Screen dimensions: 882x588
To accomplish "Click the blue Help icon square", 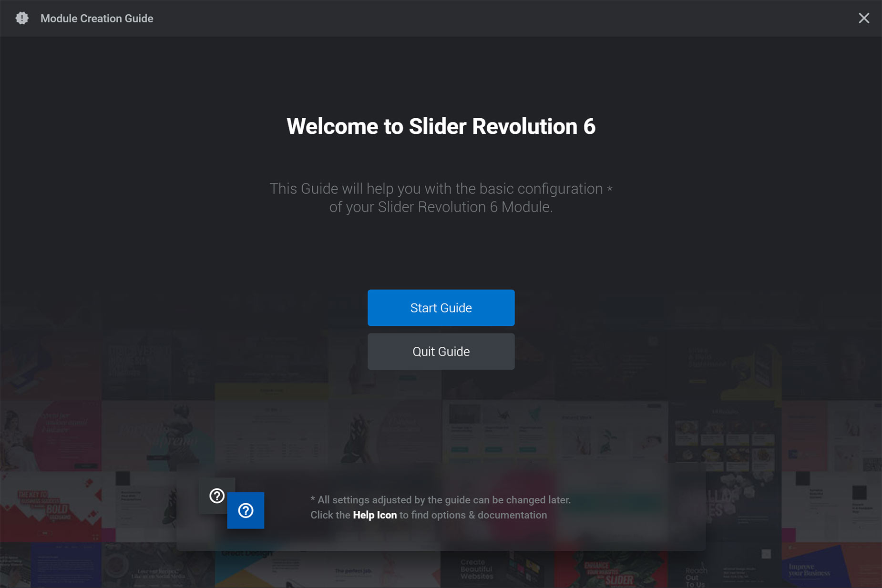I will point(246,510).
